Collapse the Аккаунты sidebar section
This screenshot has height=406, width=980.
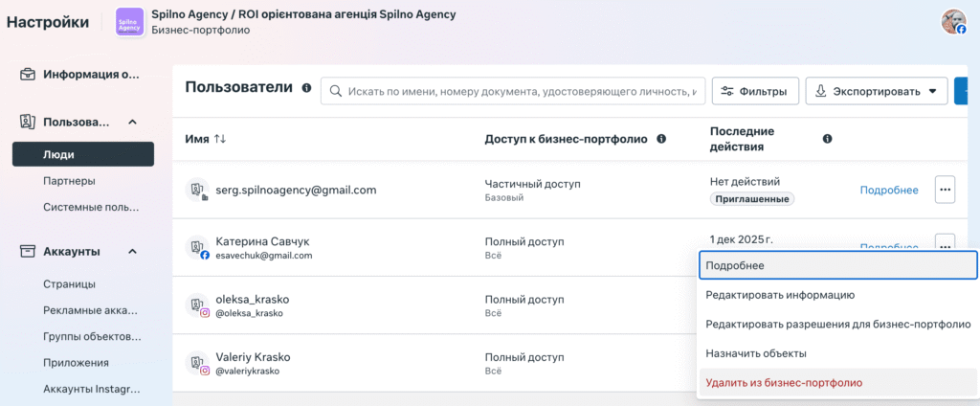point(133,251)
